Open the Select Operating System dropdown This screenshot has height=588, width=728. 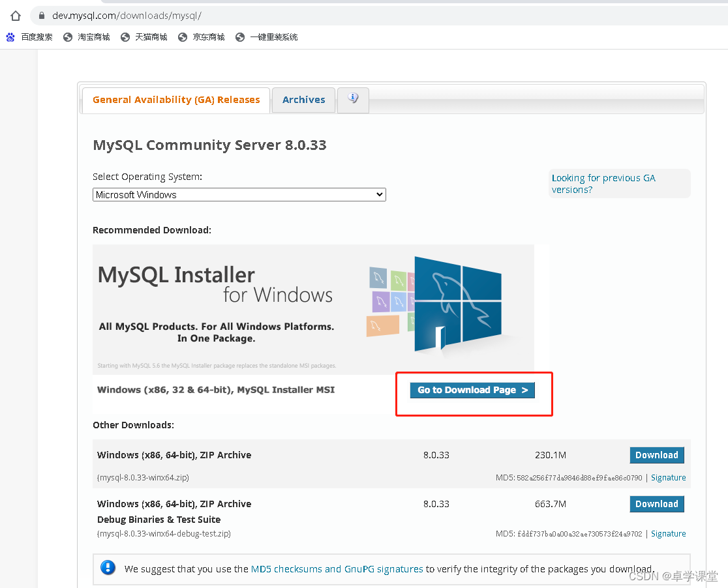(239, 194)
